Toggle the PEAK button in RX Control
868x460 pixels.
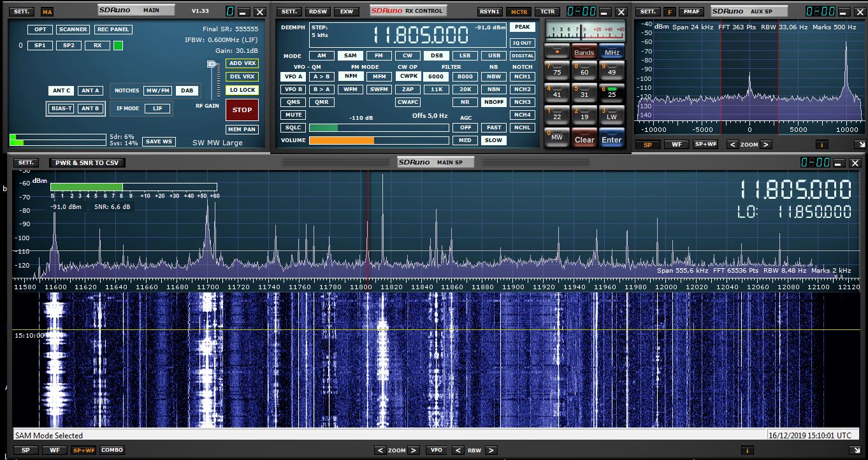[523, 27]
